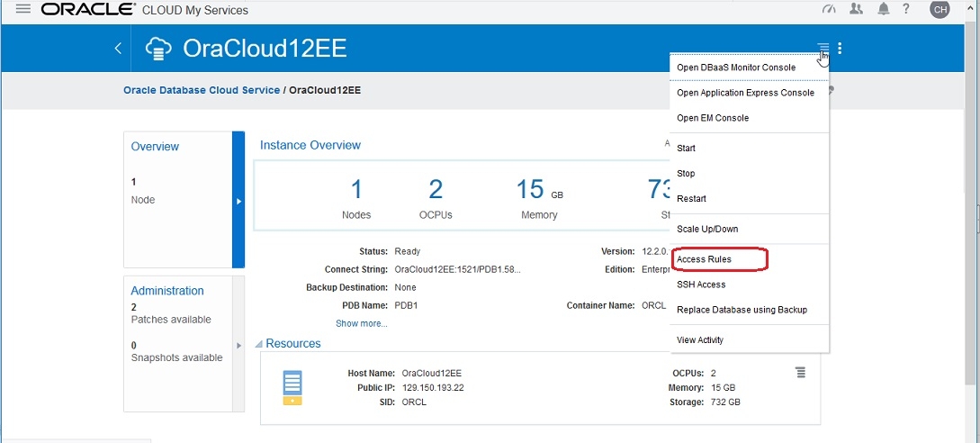The width and height of the screenshot is (980, 443).
Task: Open Oracle Database Cloud Service breadcrumb link
Action: (202, 90)
